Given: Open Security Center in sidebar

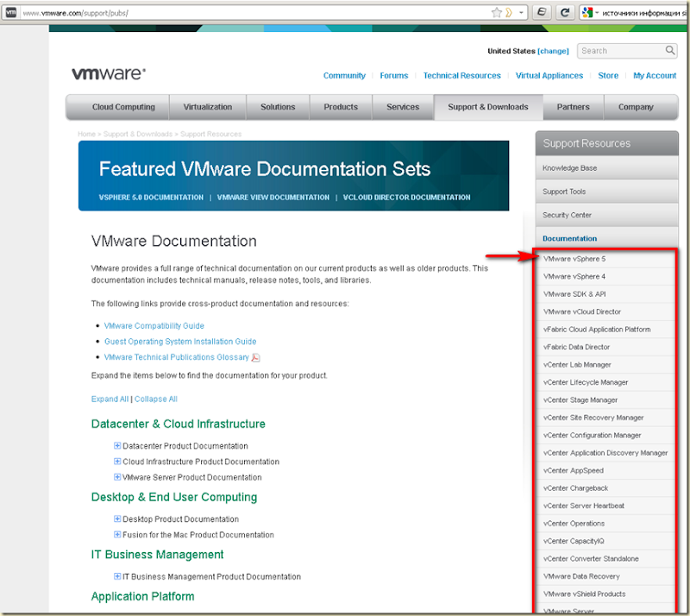Looking at the screenshot, I should (607, 215).
